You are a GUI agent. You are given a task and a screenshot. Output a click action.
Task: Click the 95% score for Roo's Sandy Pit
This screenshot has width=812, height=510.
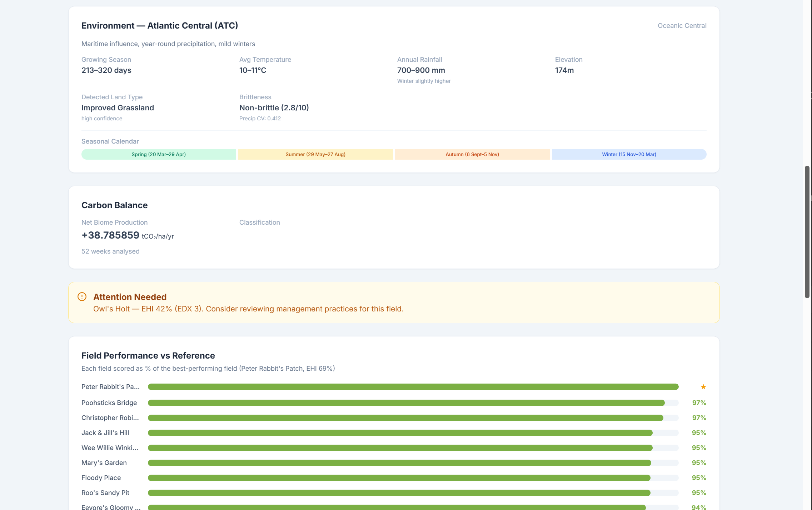click(699, 493)
